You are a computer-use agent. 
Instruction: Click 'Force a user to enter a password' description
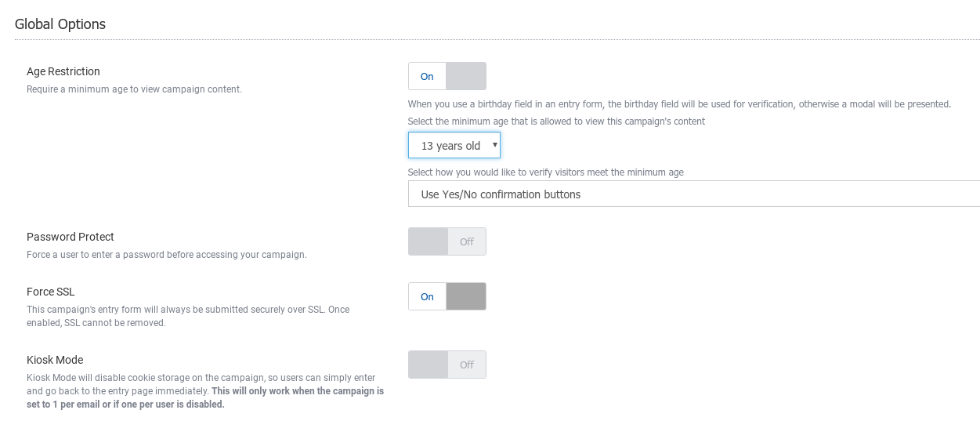pos(166,255)
